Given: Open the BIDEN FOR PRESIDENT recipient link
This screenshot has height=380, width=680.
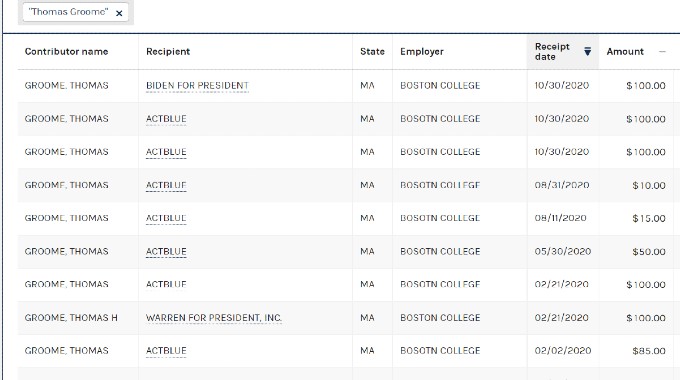Looking at the screenshot, I should [x=197, y=85].
